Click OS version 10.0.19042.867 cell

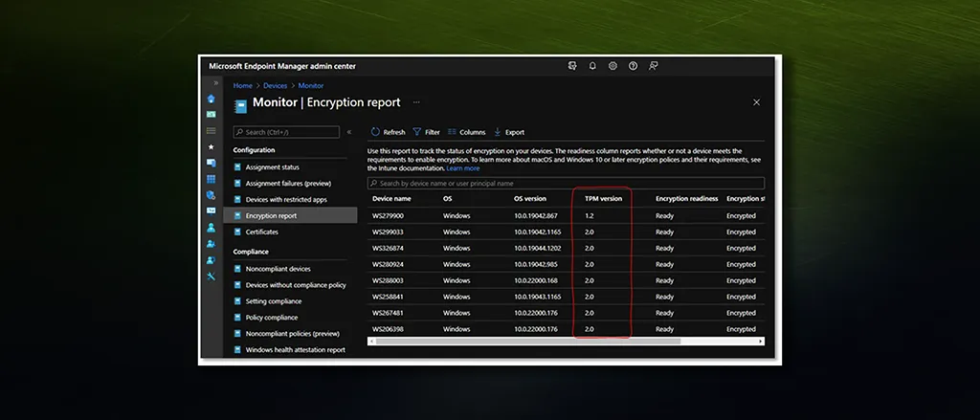coord(536,215)
